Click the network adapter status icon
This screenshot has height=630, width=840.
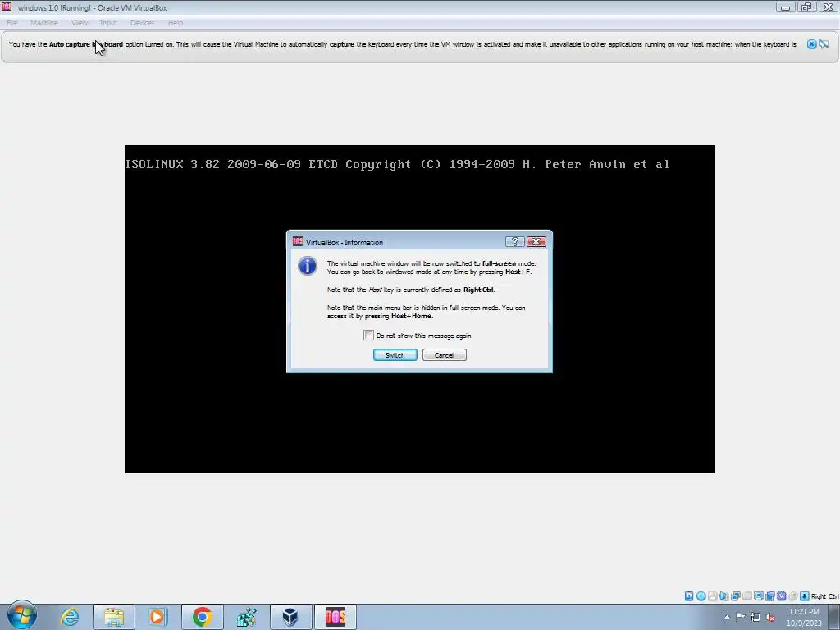coord(736,596)
